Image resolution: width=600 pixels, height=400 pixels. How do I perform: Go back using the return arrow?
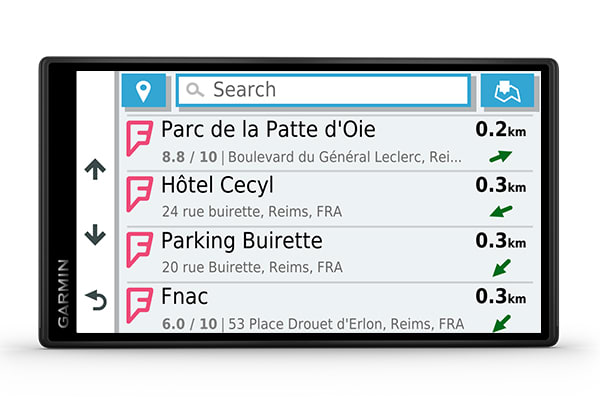click(x=95, y=298)
